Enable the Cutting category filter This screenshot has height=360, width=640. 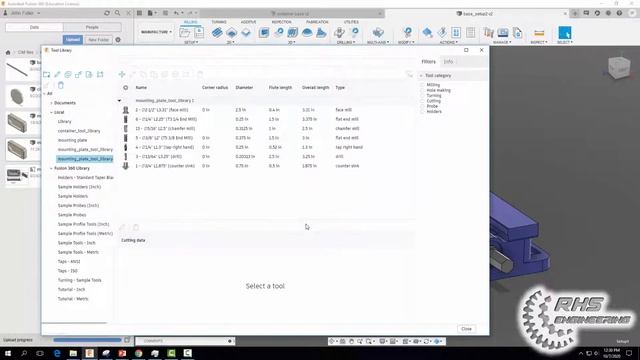422,101
